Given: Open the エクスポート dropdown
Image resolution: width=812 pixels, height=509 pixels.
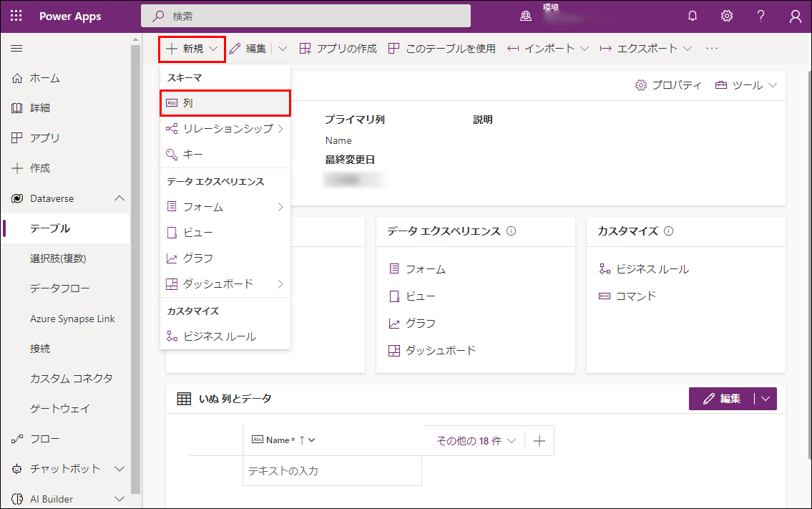Looking at the screenshot, I should pyautogui.click(x=646, y=49).
